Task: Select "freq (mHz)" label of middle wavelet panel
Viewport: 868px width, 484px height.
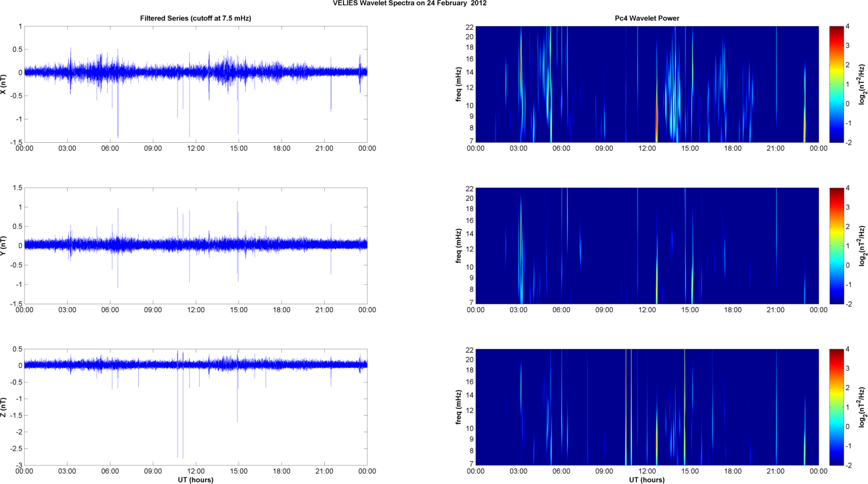Action: coord(458,246)
